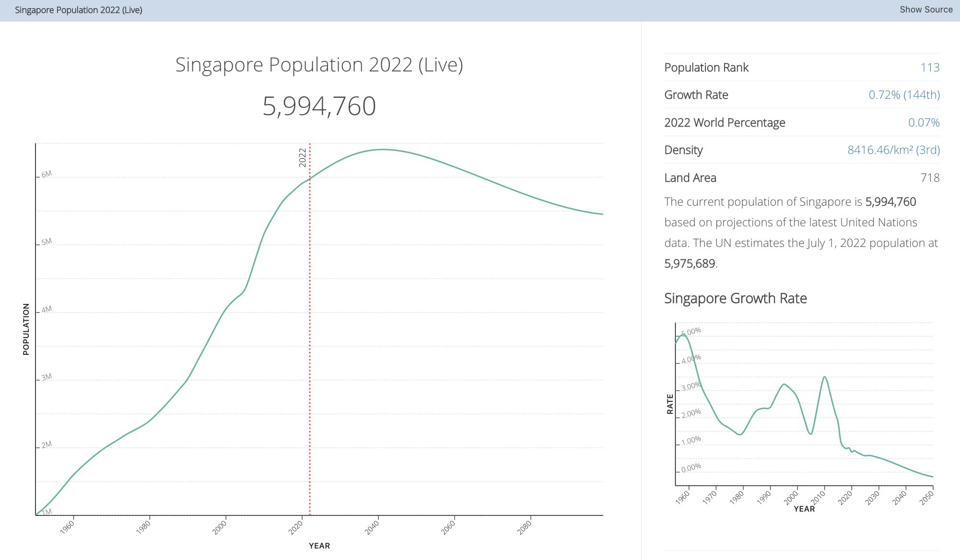Click the POPULATION y-axis label
The height and width of the screenshot is (560, 960).
(26, 329)
